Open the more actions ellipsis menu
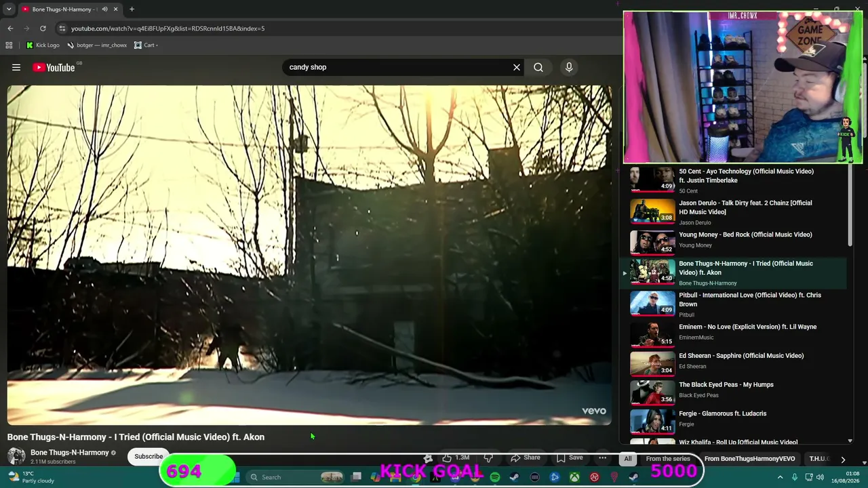 point(602,458)
